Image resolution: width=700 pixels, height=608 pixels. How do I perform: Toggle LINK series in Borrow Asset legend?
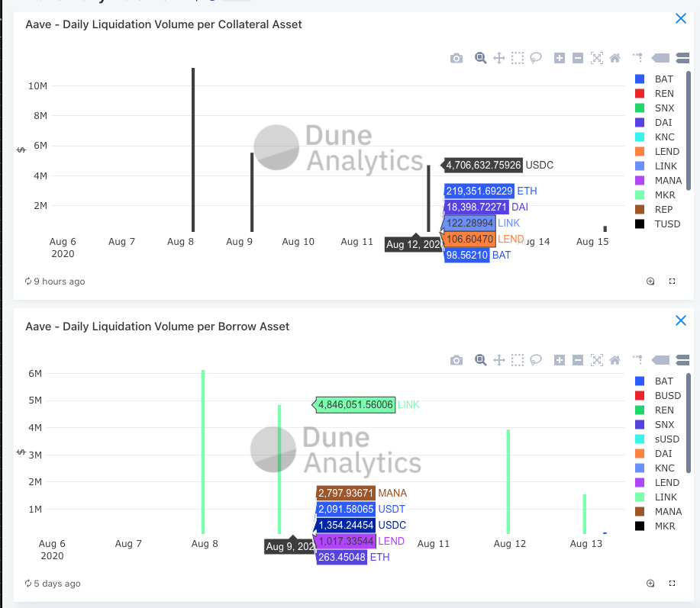pyautogui.click(x=656, y=497)
